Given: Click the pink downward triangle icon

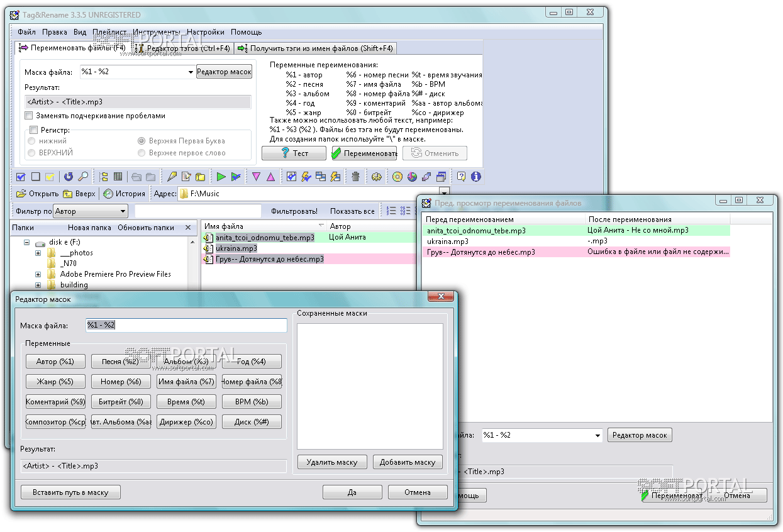Looking at the screenshot, I should (256, 177).
